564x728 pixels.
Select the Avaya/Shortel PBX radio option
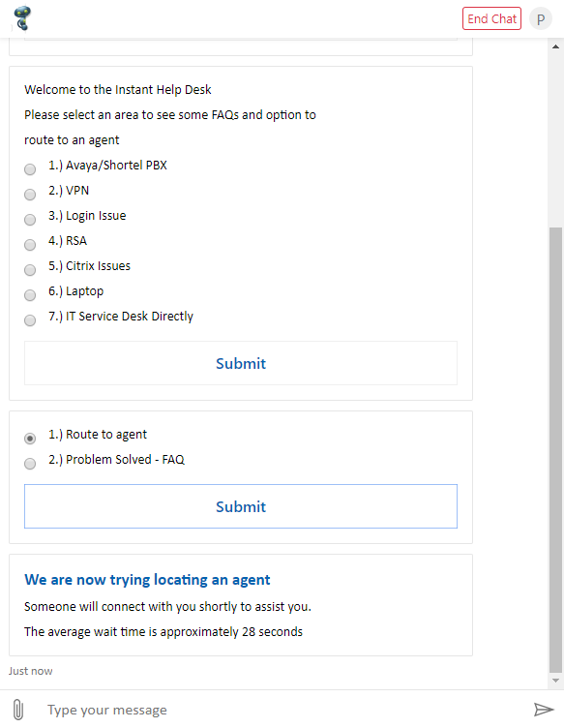tap(30, 169)
